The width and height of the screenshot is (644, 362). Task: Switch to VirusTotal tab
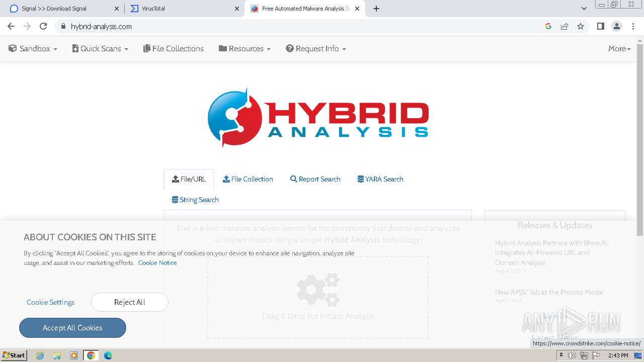click(184, 9)
